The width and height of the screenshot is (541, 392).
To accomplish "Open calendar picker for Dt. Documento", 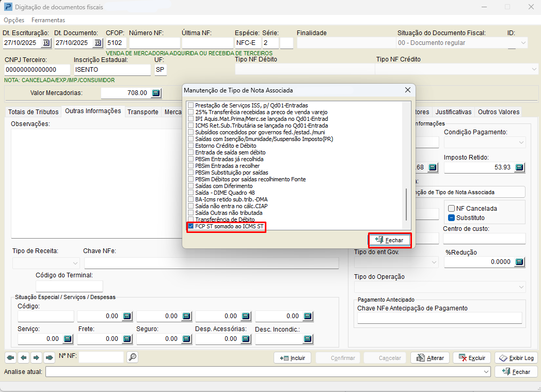I will tap(98, 43).
